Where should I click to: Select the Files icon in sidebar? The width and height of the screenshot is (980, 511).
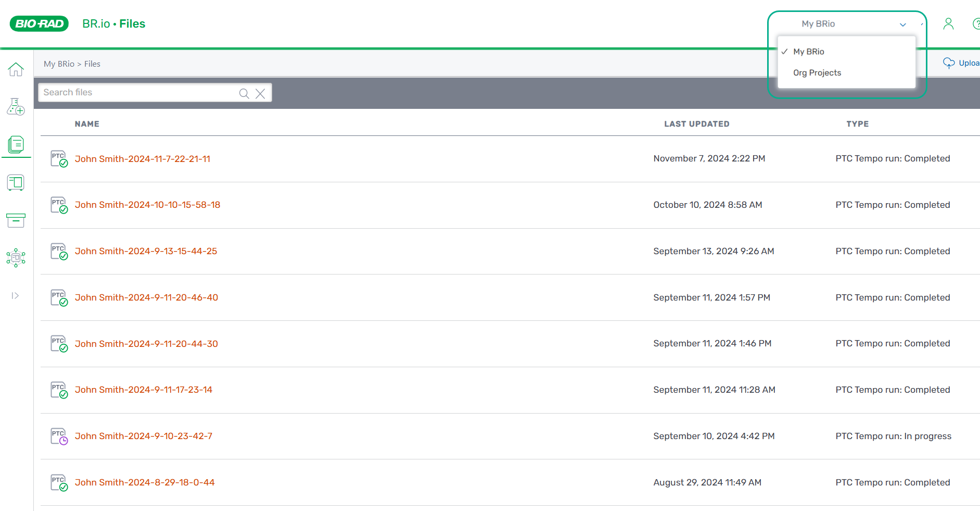coord(16,145)
